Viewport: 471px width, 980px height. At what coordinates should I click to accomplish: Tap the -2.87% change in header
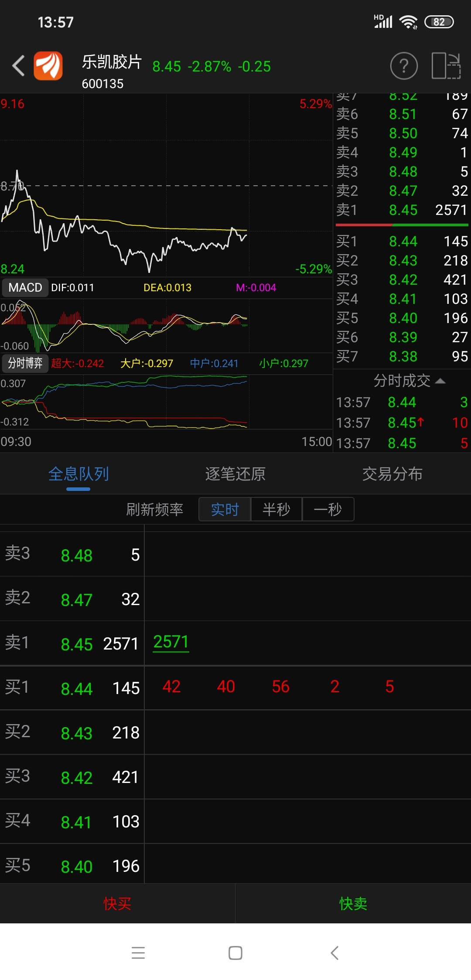click(209, 67)
